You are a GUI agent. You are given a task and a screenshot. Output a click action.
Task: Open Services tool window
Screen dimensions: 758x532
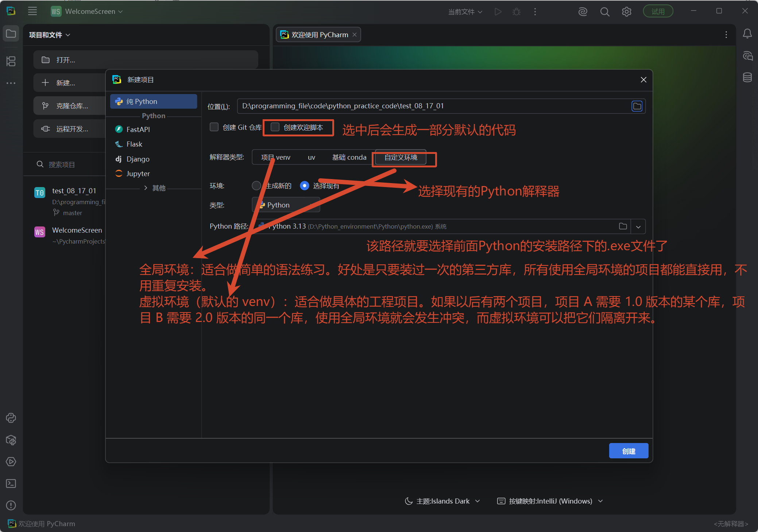[x=11, y=462]
